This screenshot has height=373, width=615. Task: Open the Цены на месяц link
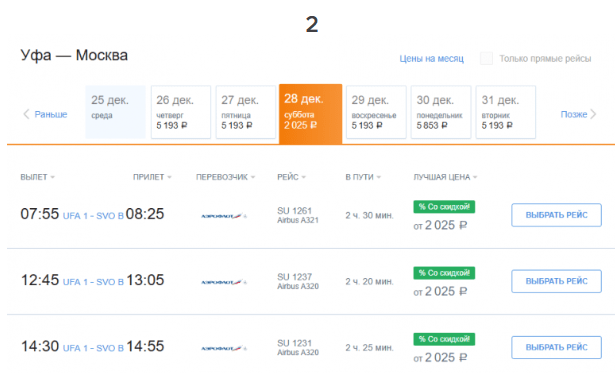click(x=431, y=59)
